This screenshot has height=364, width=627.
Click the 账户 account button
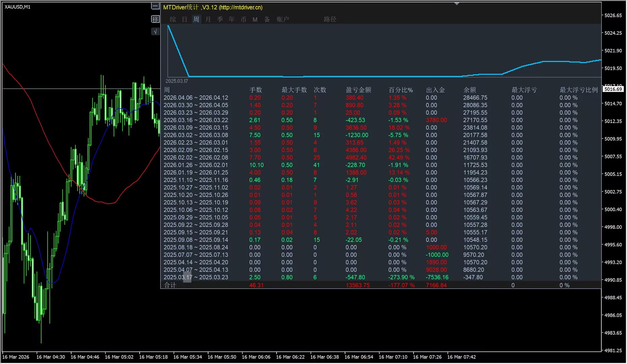click(x=283, y=19)
